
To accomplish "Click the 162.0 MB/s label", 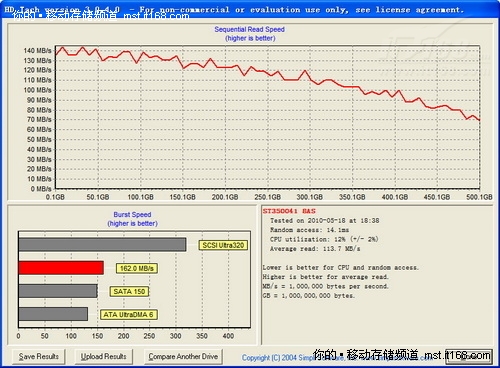I will 137,268.
